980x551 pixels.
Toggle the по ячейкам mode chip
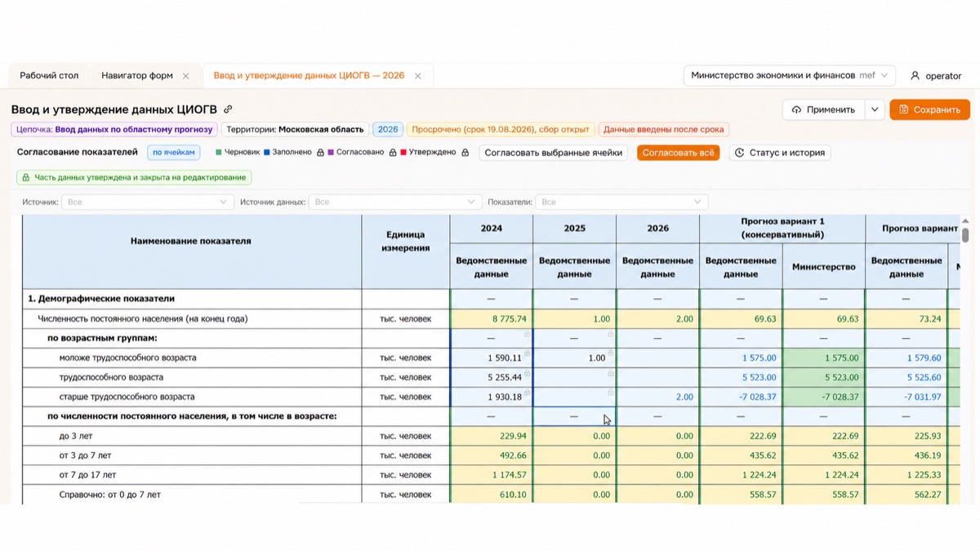click(174, 153)
